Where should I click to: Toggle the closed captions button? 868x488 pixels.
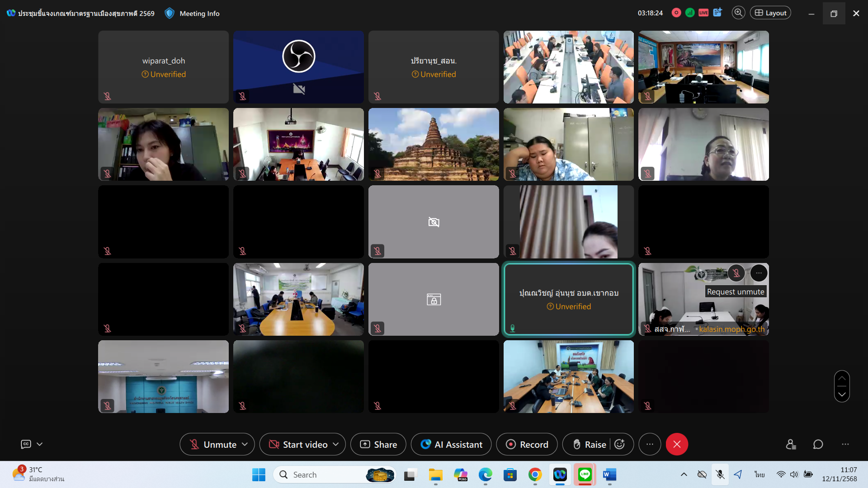click(26, 445)
